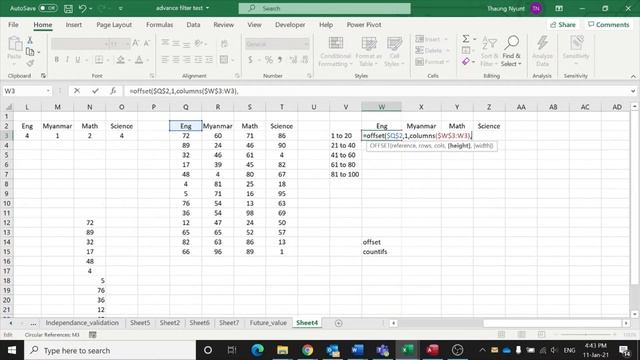Open Sort & Filter menu

coord(489,51)
